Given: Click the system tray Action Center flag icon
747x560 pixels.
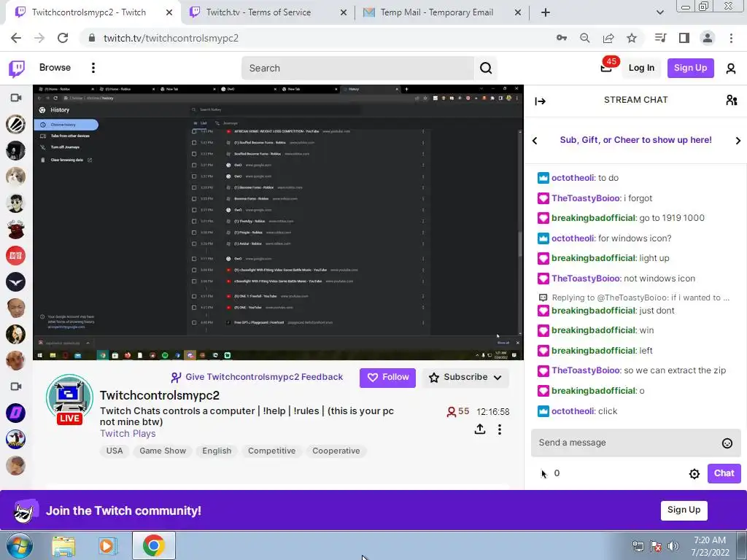Looking at the screenshot, I should click(655, 546).
